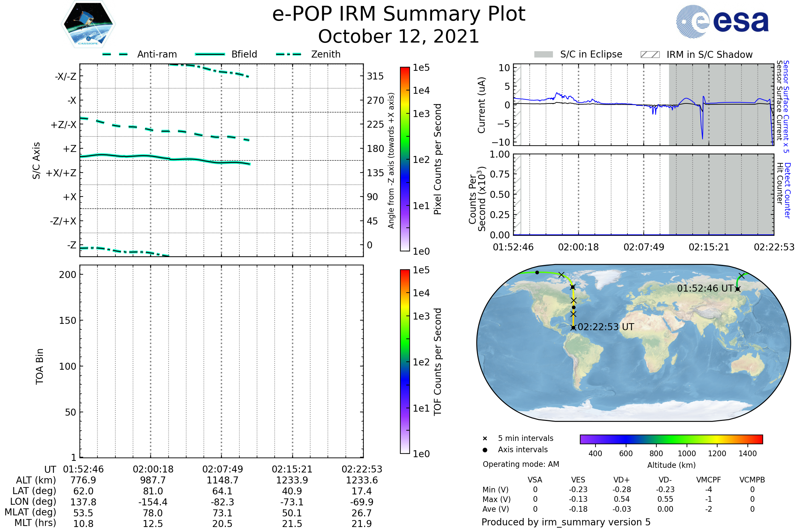
Task: Click the Altitude (km) color bar
Action: click(671, 439)
